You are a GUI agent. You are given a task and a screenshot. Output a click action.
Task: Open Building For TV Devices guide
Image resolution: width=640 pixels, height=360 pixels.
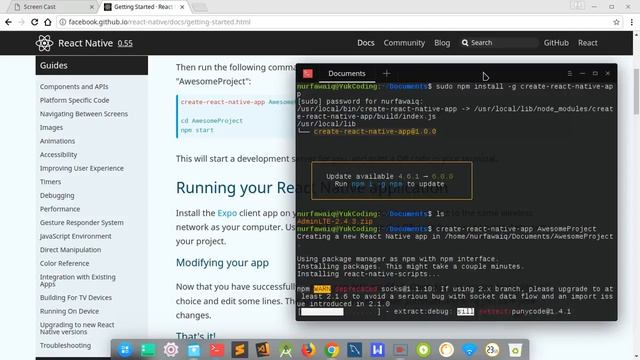pos(76,298)
